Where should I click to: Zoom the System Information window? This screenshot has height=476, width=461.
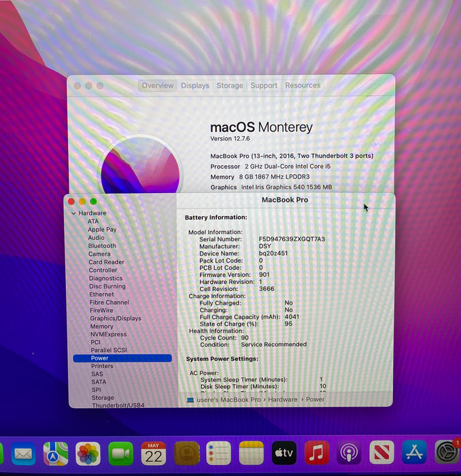click(93, 201)
